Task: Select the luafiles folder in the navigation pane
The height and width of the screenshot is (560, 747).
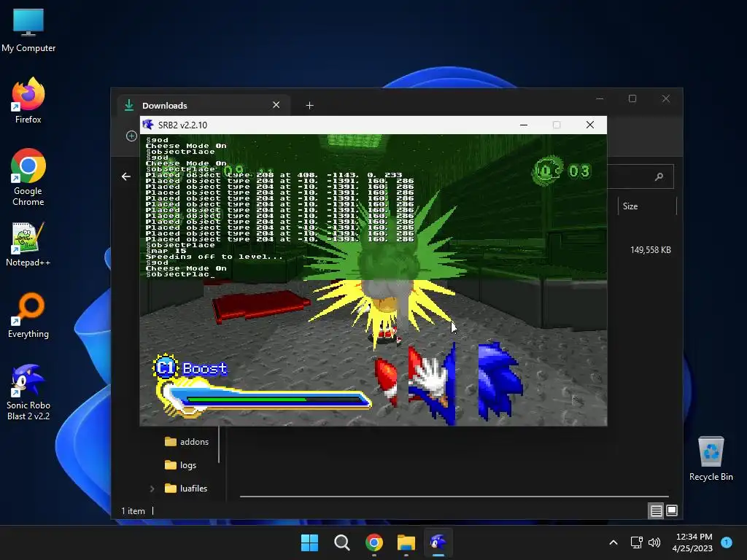Action: tap(186, 488)
